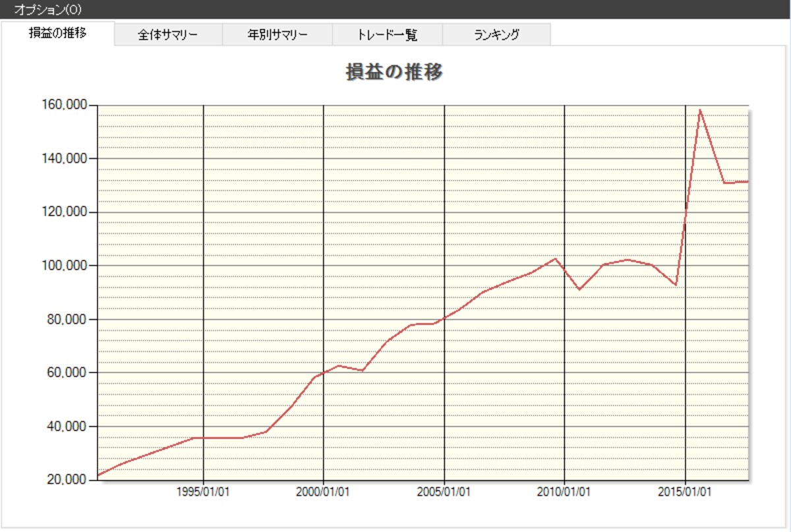This screenshot has height=532, width=791.
Task: Click the 100,000 y-axis label
Action: (65, 266)
